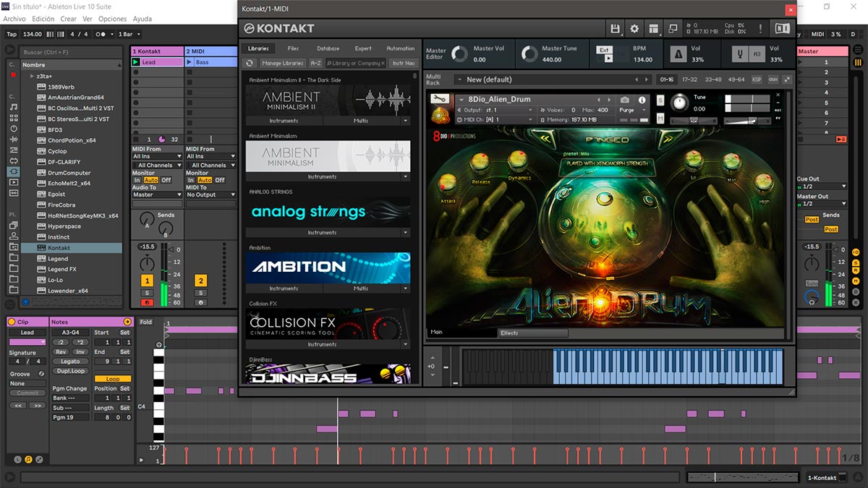Screen dimensions: 868x488
Task: Click the tuning fork reference tone icon
Action: click(x=741, y=54)
